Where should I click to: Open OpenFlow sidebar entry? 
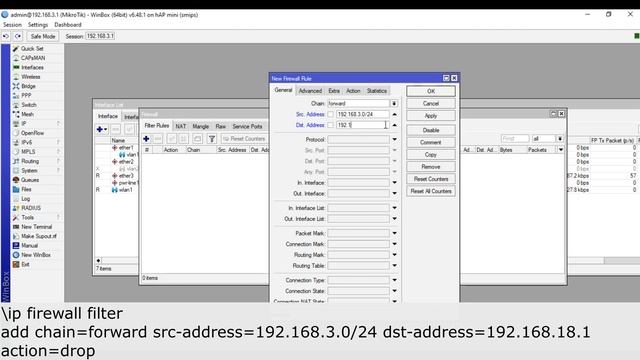(32, 133)
